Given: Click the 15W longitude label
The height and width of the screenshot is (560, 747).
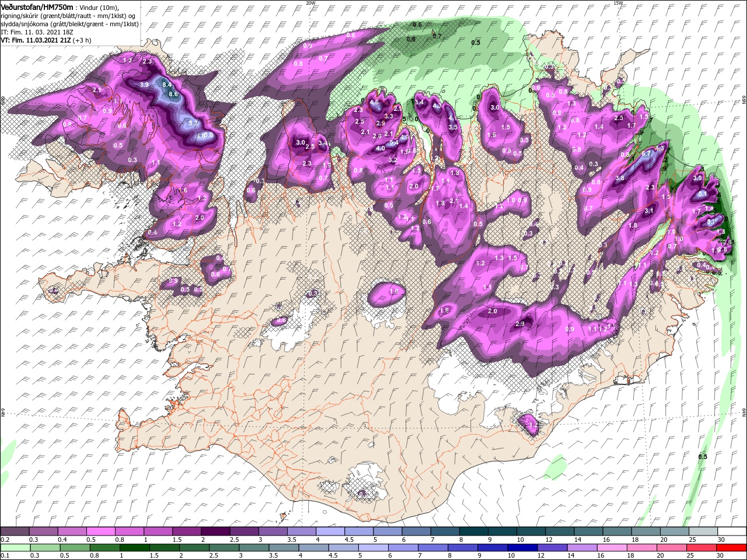Looking at the screenshot, I should [617, 3].
